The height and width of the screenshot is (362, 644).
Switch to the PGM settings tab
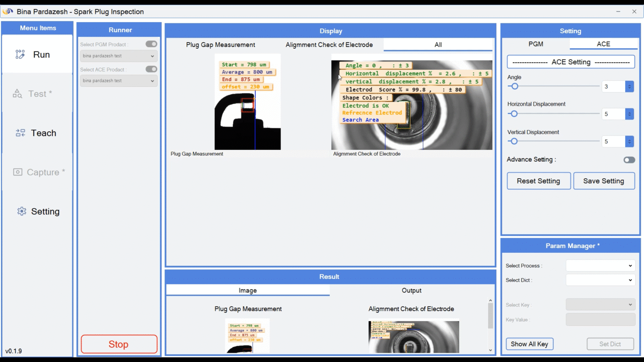535,44
